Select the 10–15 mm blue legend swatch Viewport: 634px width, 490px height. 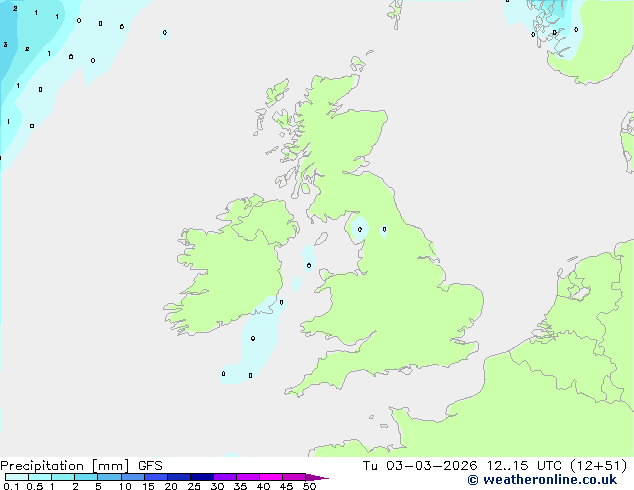pos(133,477)
